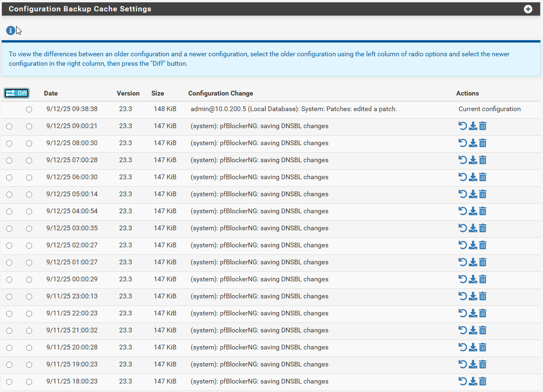543x392 pixels.
Task: Revert to the 9/11/25 18:00:23 config
Action: pyautogui.click(x=463, y=381)
